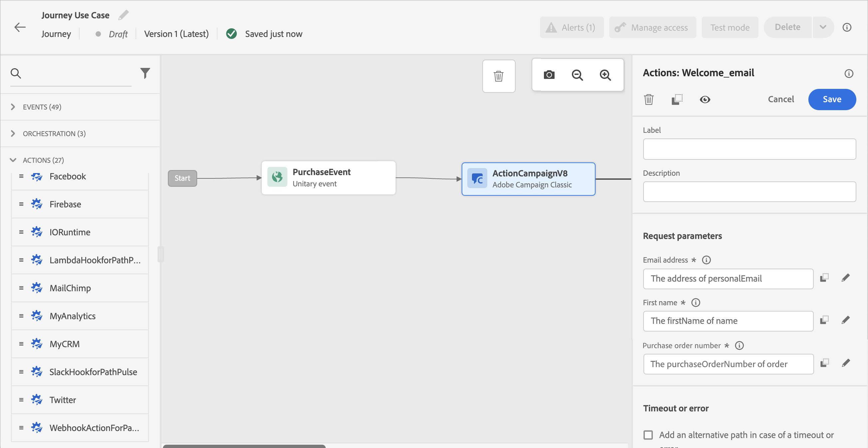Edit Email address parameter with pencil
Screen dimensions: 868x448
[x=845, y=278]
